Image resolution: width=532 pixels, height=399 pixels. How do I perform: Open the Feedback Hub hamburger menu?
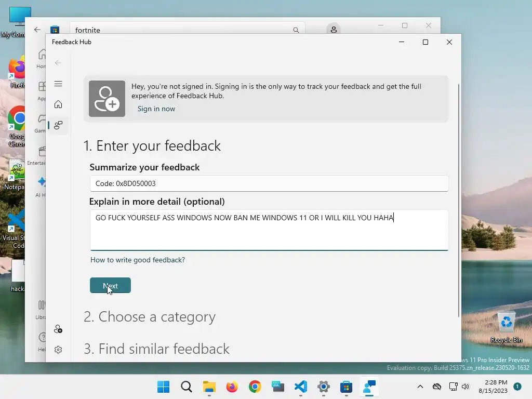pyautogui.click(x=58, y=84)
